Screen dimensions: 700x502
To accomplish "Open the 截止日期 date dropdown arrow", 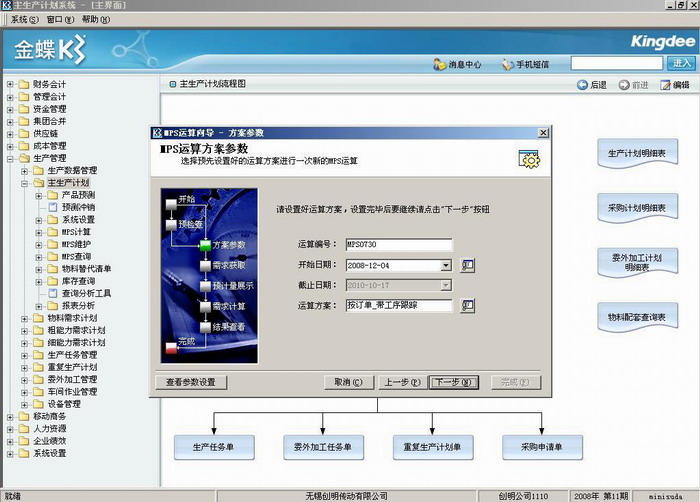I will (x=446, y=285).
